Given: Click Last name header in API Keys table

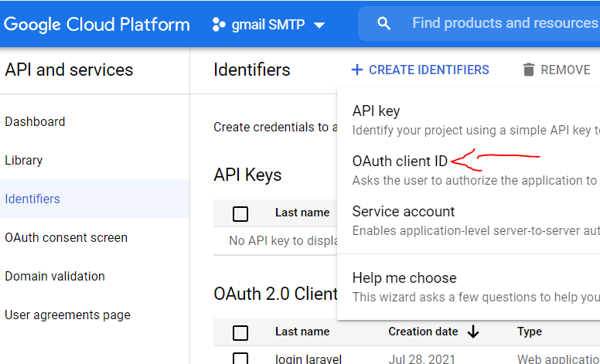Looking at the screenshot, I should (x=302, y=213).
